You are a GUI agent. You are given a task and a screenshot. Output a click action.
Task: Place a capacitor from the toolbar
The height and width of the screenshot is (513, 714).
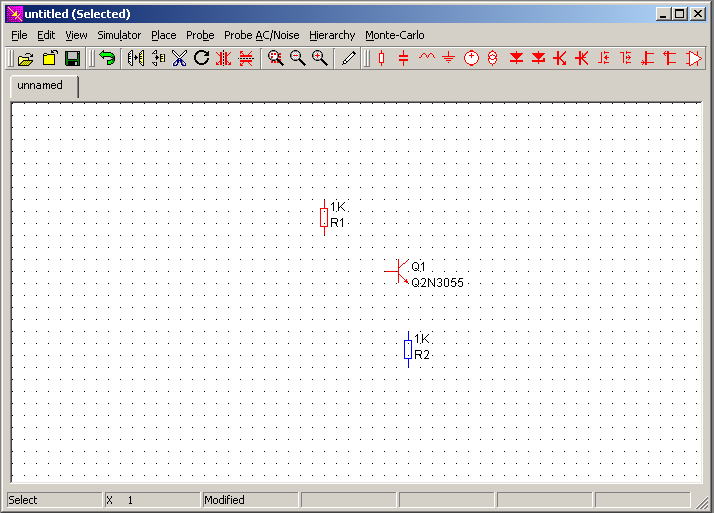pyautogui.click(x=403, y=58)
